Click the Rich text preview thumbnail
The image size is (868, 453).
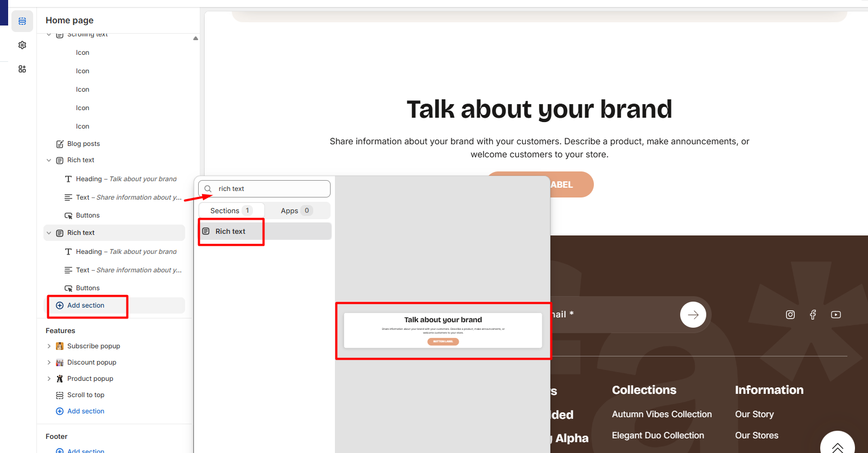(443, 330)
